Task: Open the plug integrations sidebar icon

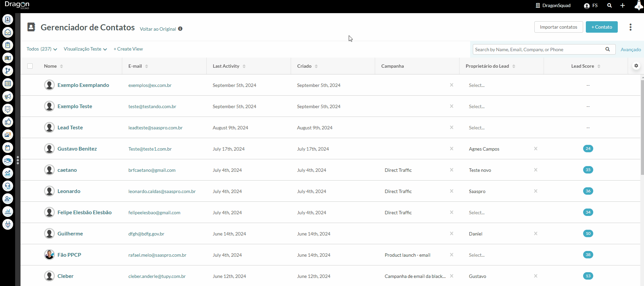Action: point(8,224)
